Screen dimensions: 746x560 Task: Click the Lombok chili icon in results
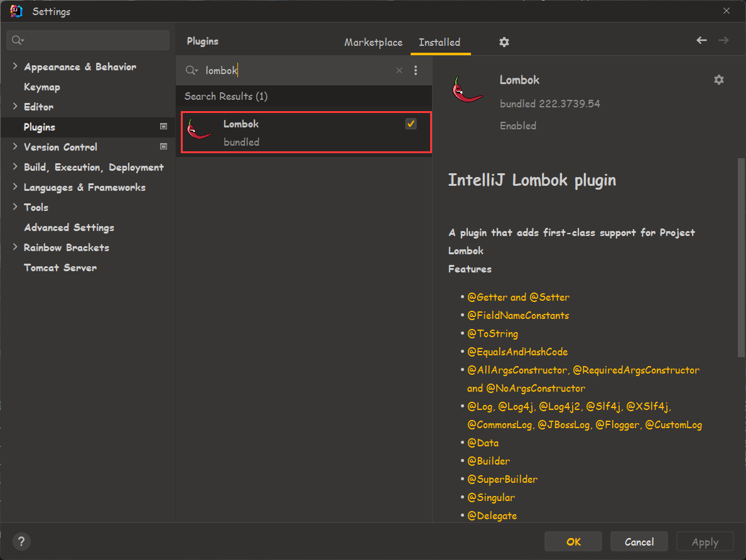click(x=199, y=129)
